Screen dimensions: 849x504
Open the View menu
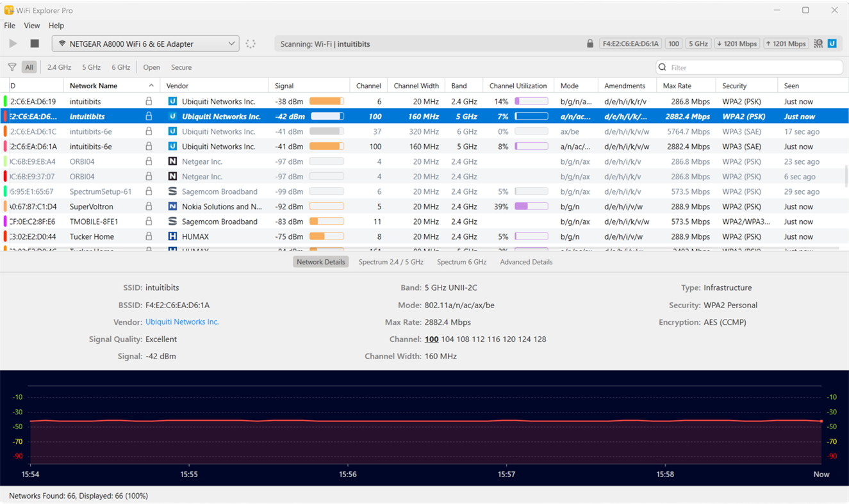point(31,26)
